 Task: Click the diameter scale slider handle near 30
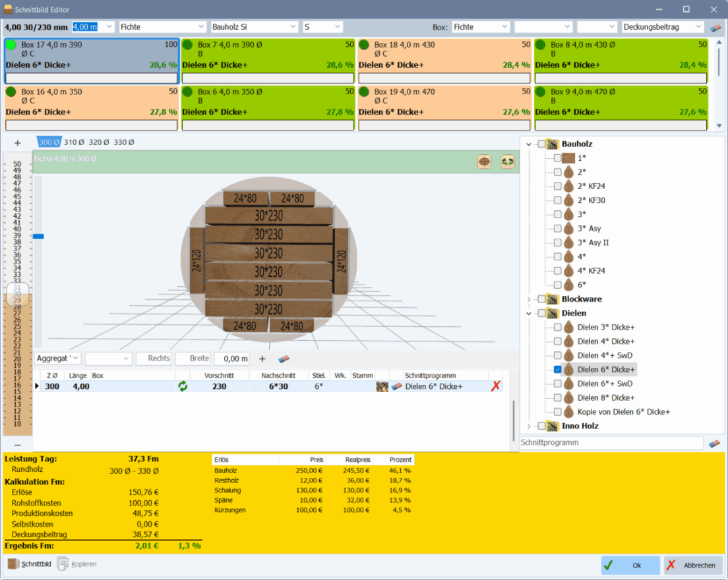point(18,294)
